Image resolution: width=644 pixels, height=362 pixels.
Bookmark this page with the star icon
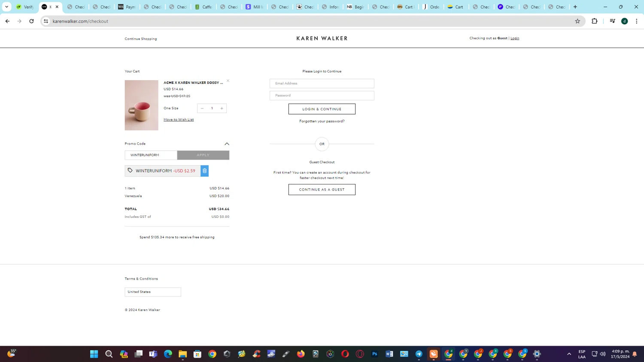(x=577, y=21)
